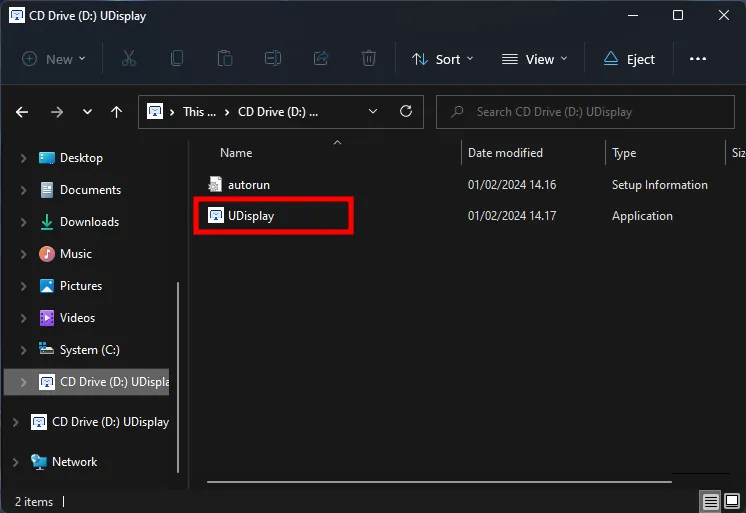746x513 pixels.
Task: Click the Share icon in toolbar
Action: coord(321,59)
